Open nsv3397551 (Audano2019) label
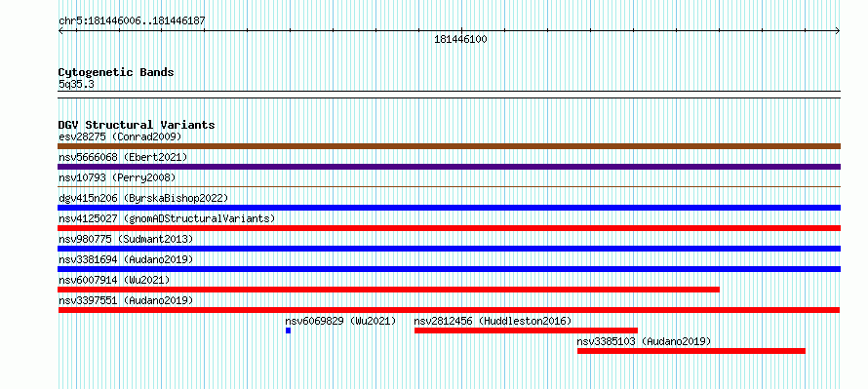 click(x=126, y=300)
